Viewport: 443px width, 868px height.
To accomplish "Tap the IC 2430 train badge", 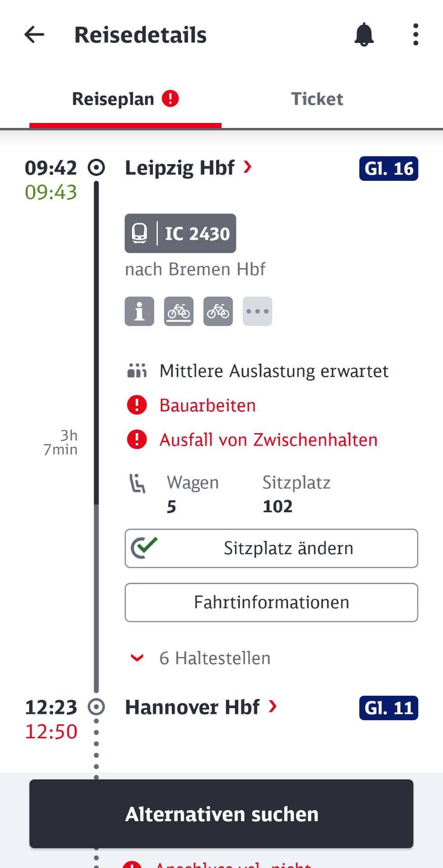I will 180,233.
